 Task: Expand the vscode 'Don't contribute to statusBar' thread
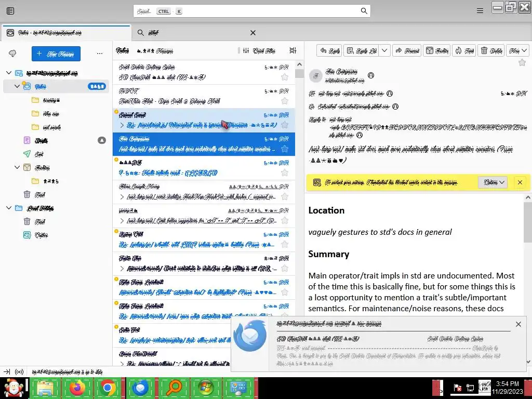pyautogui.click(x=122, y=269)
